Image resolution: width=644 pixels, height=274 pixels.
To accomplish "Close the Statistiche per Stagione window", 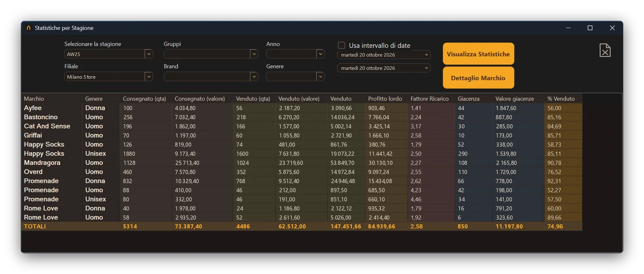I will pos(612,28).
